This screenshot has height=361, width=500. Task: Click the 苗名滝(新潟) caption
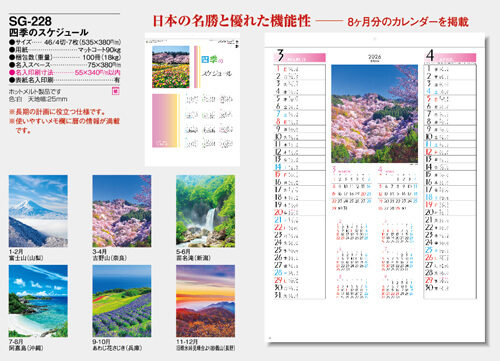pyautogui.click(x=193, y=258)
